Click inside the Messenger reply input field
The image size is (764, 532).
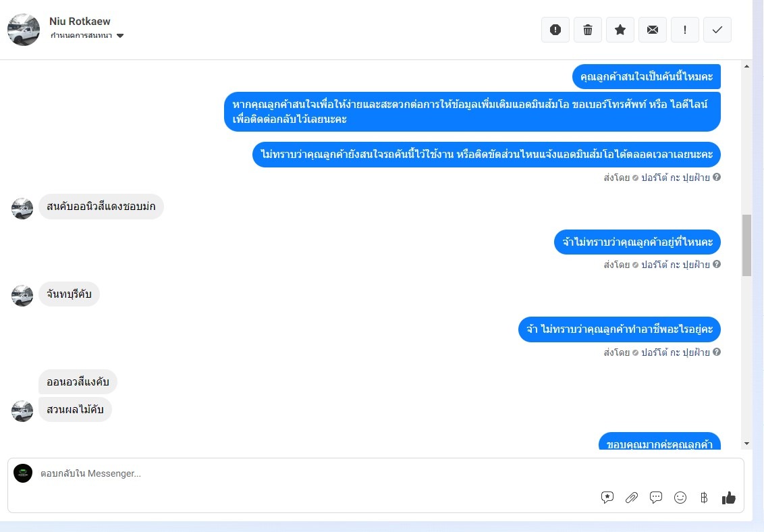coord(317,473)
